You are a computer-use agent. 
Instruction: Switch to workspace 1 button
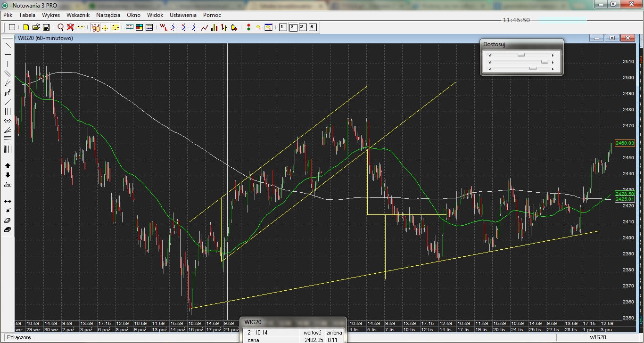tap(282, 27)
